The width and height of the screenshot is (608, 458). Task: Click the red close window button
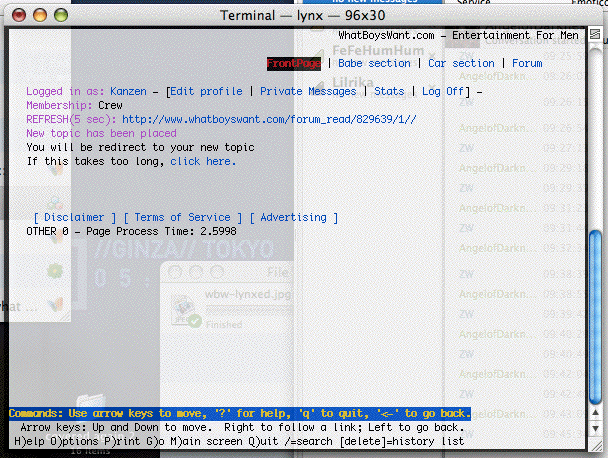coord(13,10)
